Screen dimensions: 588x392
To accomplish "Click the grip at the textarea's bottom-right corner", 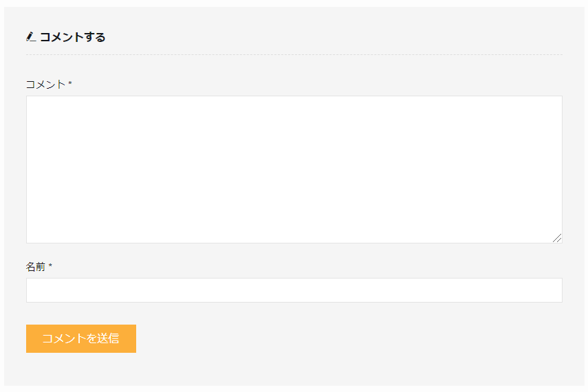I will point(557,238).
